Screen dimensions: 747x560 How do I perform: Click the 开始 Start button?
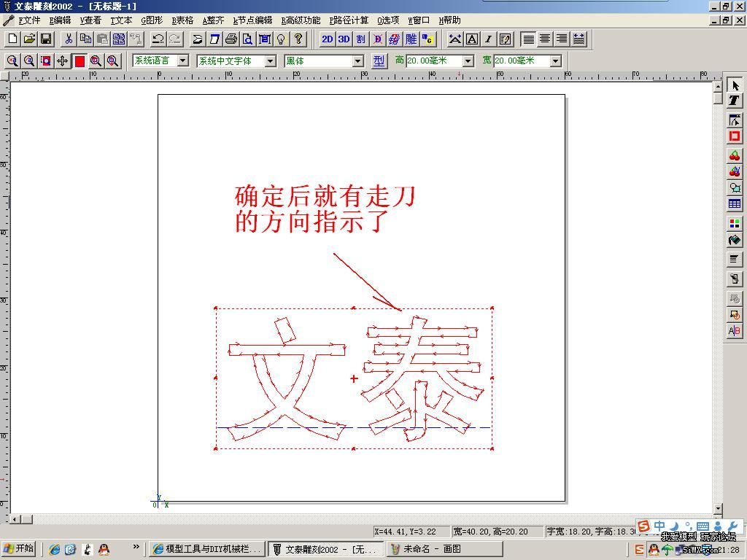tap(19, 548)
